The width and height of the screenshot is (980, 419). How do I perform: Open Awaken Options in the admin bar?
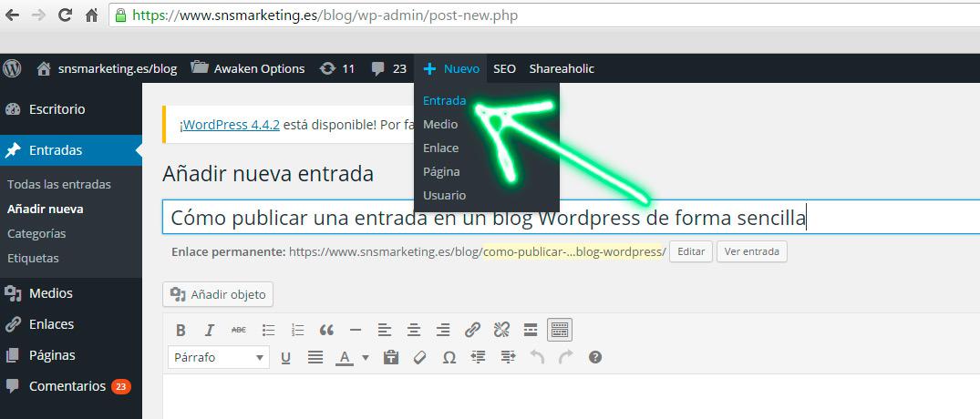(248, 68)
